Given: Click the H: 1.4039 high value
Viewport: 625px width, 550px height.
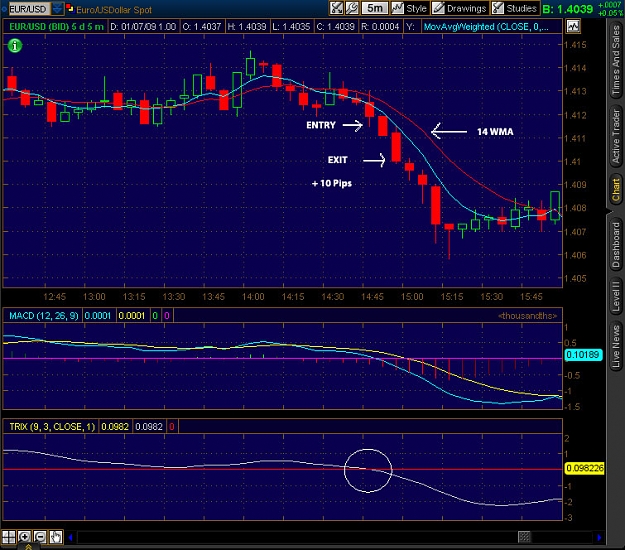Looking at the screenshot, I should (247, 27).
